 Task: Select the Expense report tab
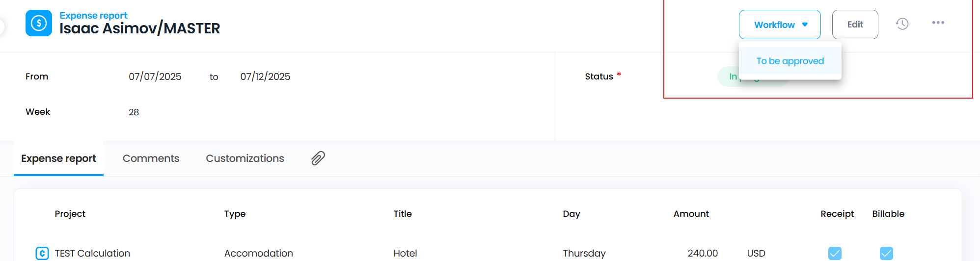click(58, 158)
